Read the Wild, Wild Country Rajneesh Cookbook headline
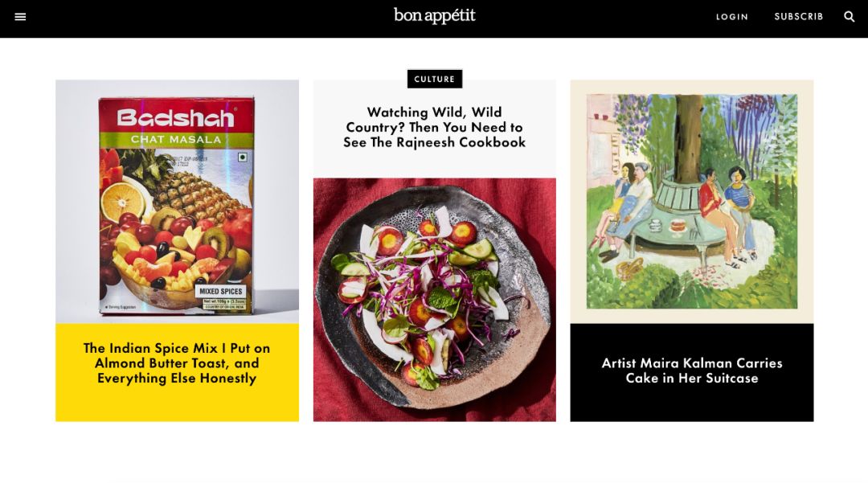The height and width of the screenshot is (483, 868). (435, 127)
